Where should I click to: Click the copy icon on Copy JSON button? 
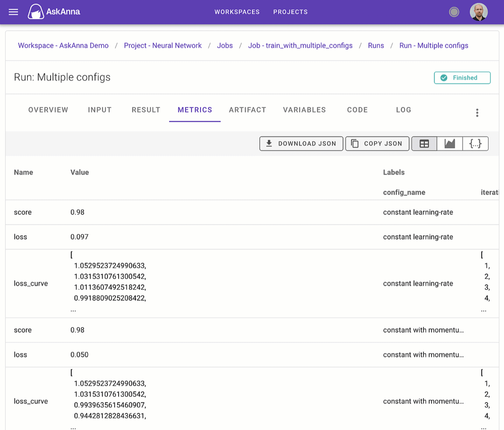coord(355,143)
